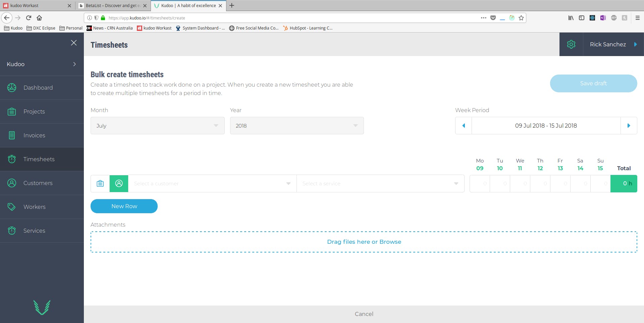
Task: Close the sidebar with X icon
Action: coord(74,43)
